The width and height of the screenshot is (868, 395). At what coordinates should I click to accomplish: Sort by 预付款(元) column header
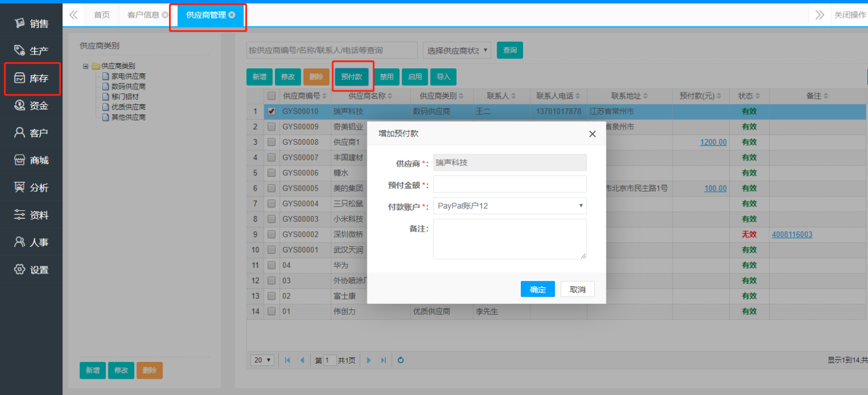tap(701, 96)
